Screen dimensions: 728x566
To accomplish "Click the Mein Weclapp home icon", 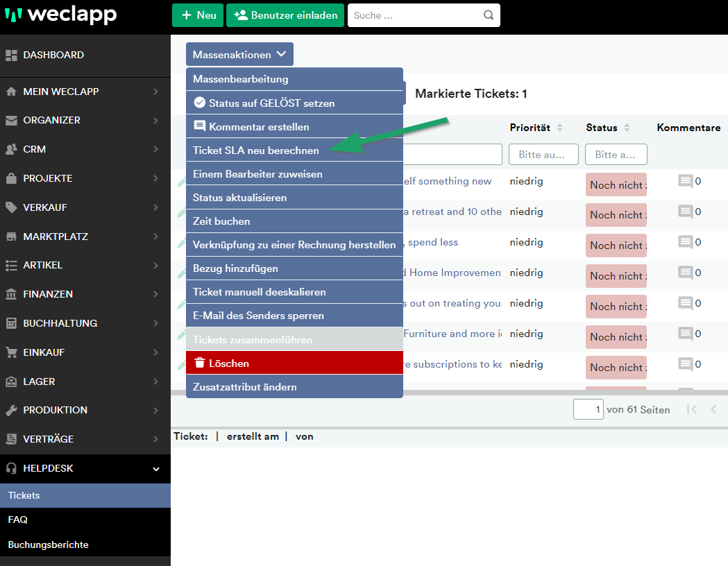I will point(11,92).
